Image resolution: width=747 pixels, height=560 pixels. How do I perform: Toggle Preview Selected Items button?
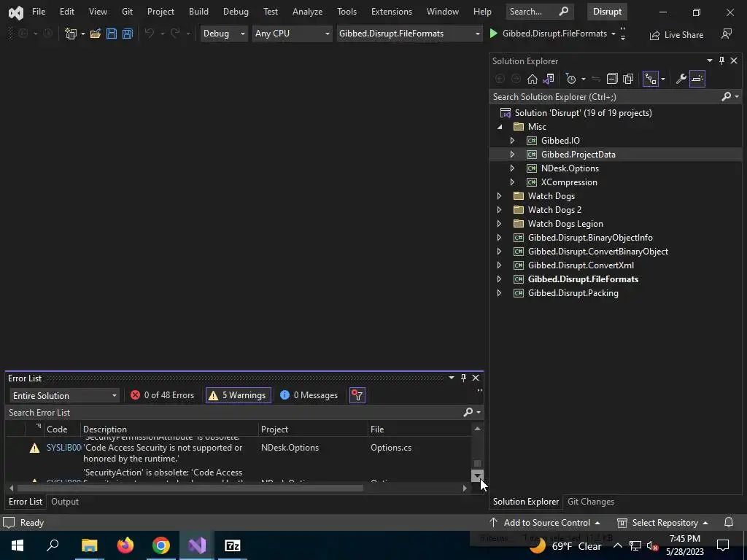[697, 79]
